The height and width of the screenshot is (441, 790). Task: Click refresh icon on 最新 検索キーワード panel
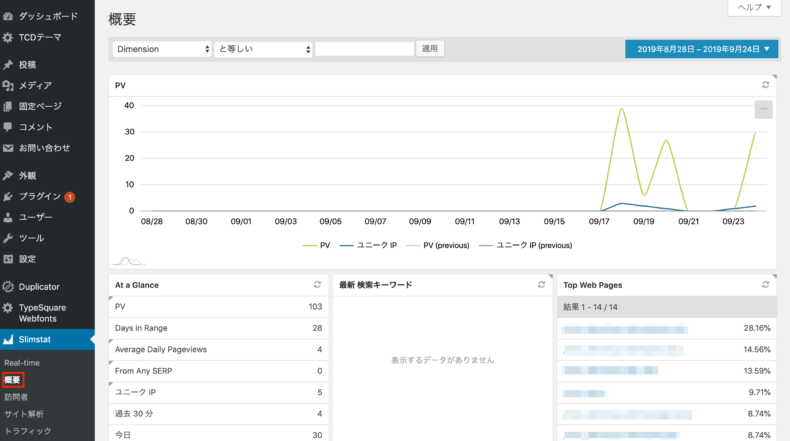pos(541,285)
